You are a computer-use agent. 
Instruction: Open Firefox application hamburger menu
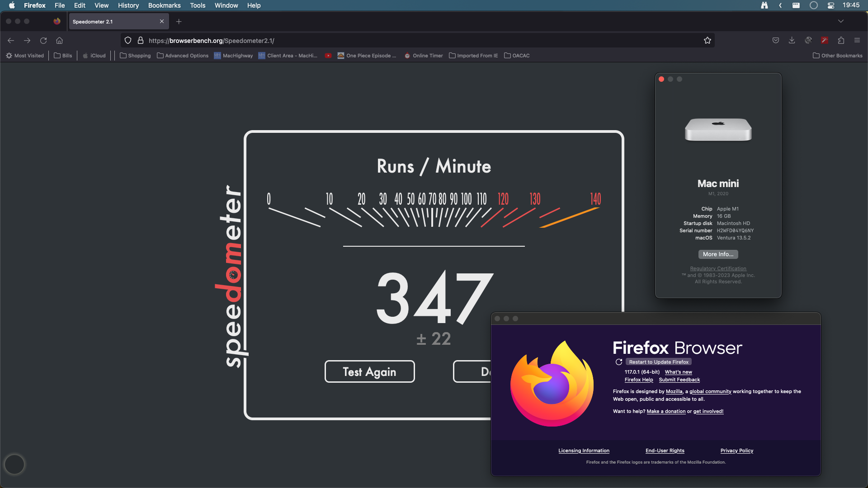coord(857,41)
